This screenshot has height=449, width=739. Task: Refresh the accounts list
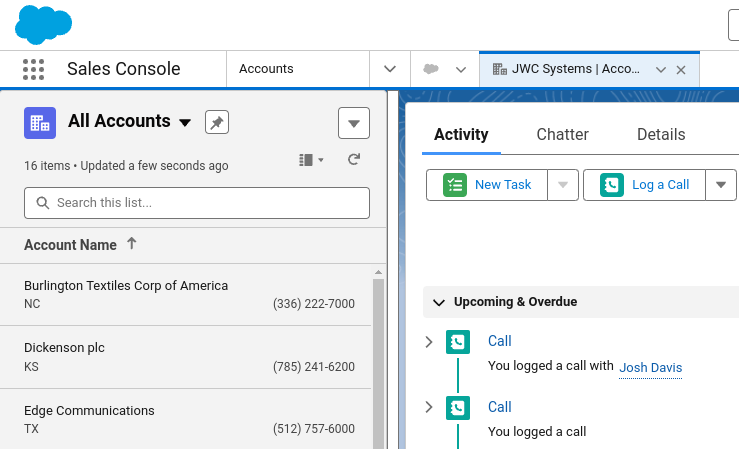(x=354, y=160)
